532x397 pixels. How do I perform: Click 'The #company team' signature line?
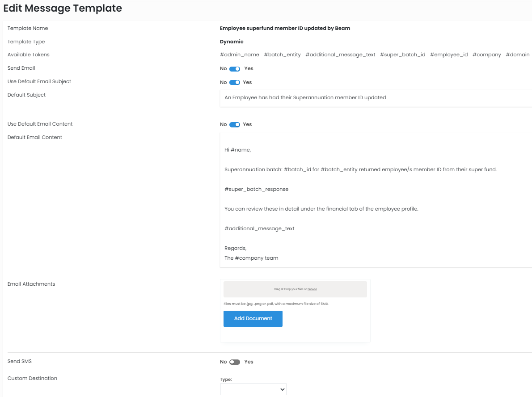(251, 258)
